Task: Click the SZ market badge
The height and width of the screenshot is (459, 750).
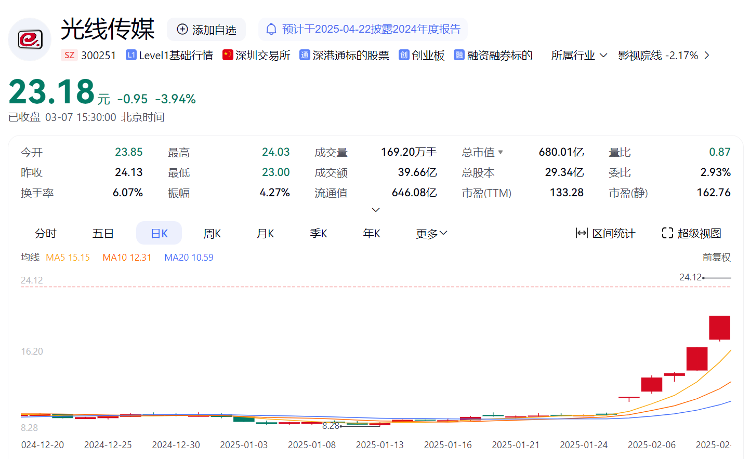Action: [69, 55]
